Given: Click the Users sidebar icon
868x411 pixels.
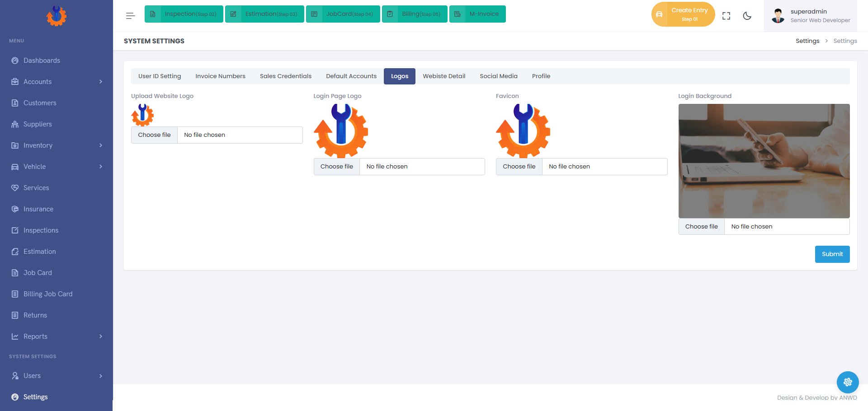Looking at the screenshot, I should coord(15,376).
